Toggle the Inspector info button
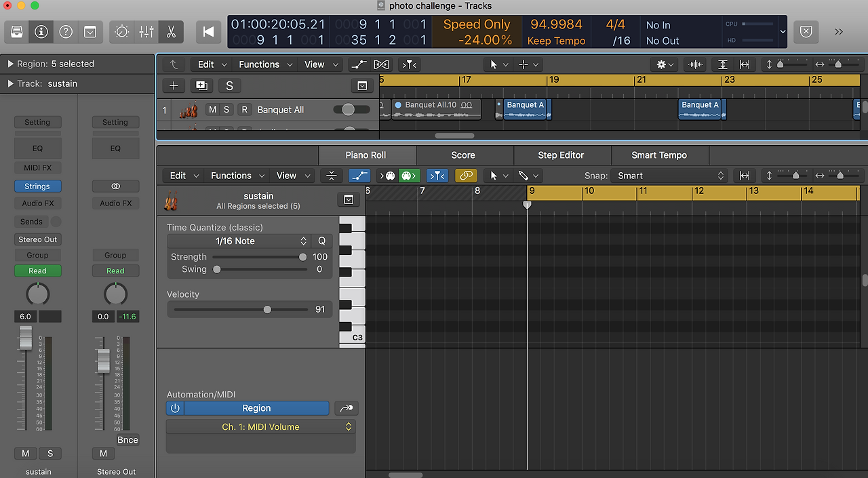868x478 pixels. point(41,31)
